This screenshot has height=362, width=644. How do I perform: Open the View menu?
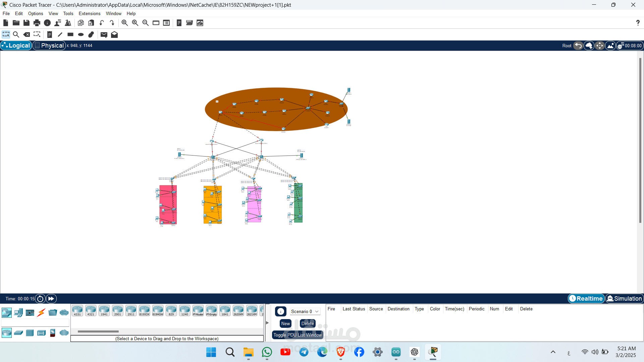tap(53, 13)
